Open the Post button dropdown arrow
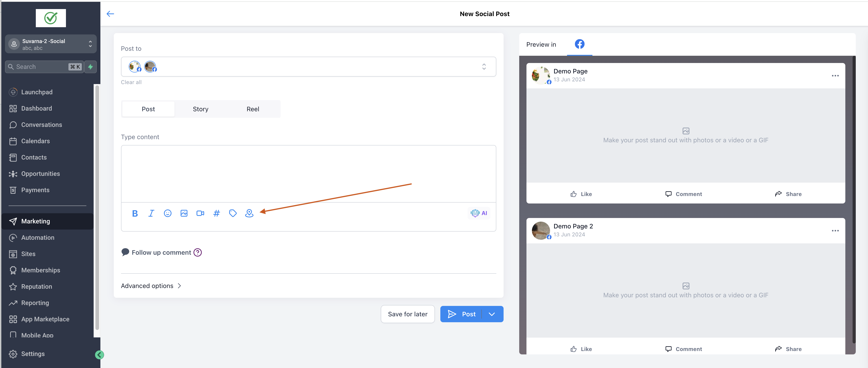The height and width of the screenshot is (368, 868). tap(492, 314)
